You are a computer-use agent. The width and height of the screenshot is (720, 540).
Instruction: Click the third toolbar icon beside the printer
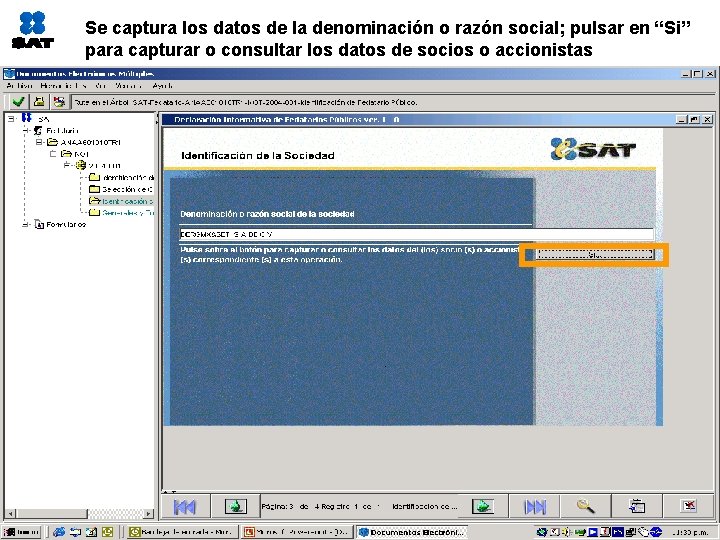click(59, 101)
